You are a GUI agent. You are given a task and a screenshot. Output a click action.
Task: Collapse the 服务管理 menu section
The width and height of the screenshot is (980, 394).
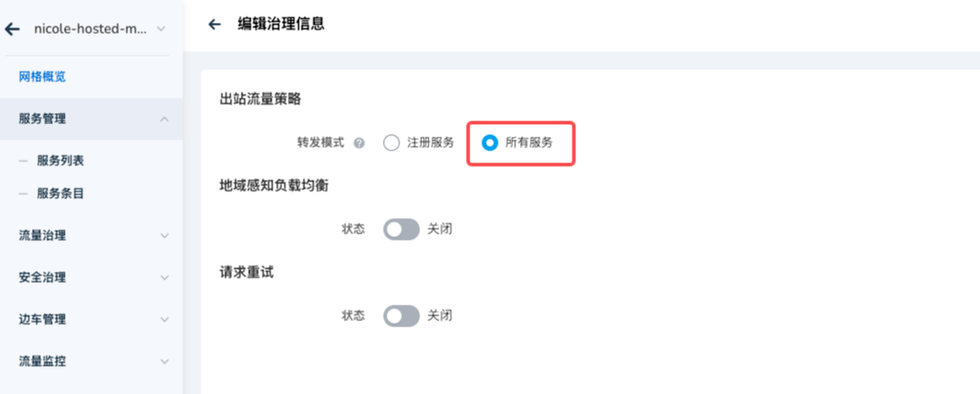pos(164,119)
